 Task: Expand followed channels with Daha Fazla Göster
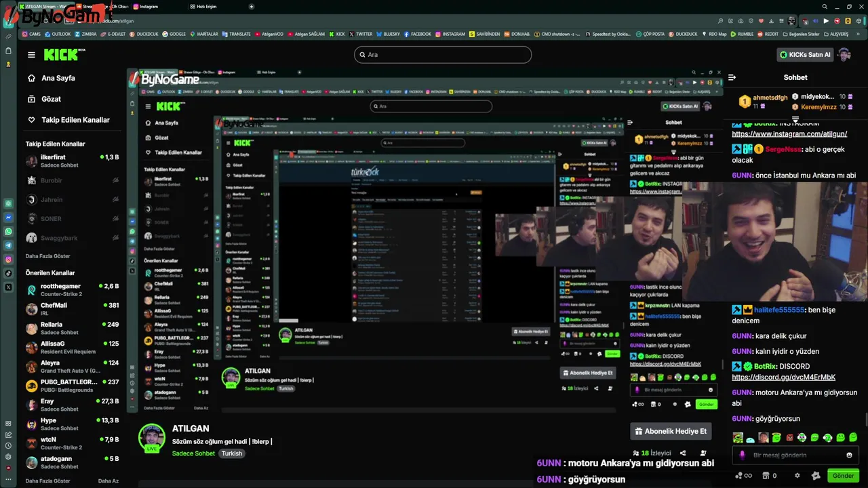[x=47, y=256]
